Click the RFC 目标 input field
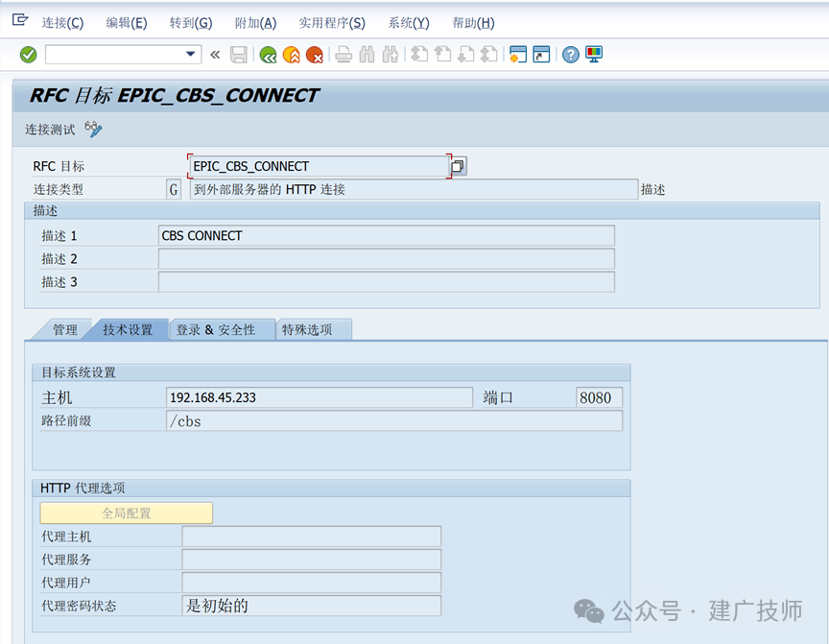The width and height of the screenshot is (829, 644). (x=319, y=166)
